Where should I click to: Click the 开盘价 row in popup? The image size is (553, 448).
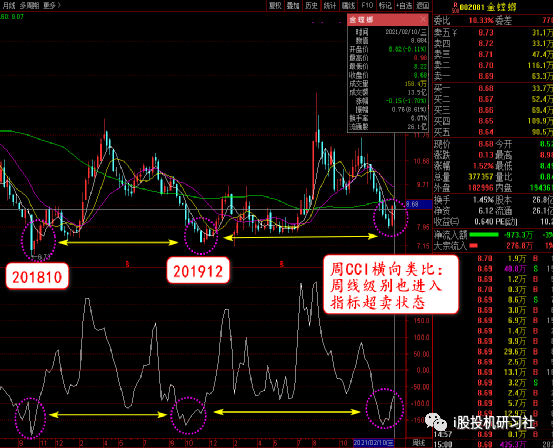click(388, 49)
